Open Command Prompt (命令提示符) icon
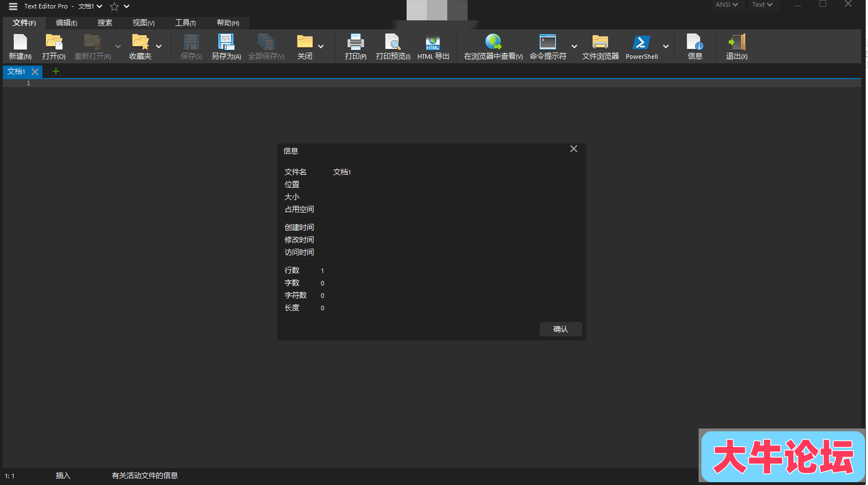This screenshot has width=868, height=485. point(548,42)
